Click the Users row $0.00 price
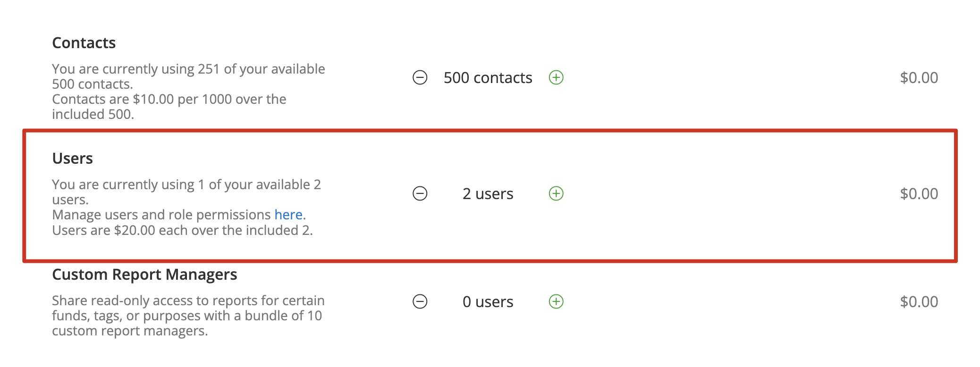 (919, 194)
